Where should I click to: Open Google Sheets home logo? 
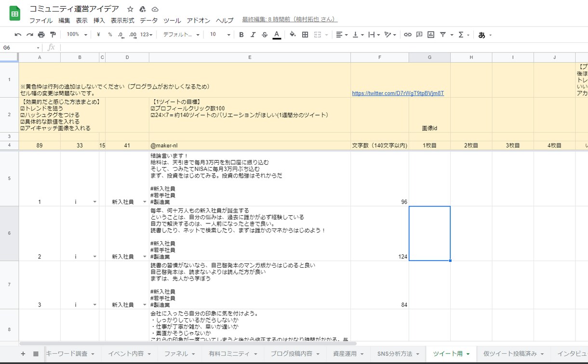(15, 13)
